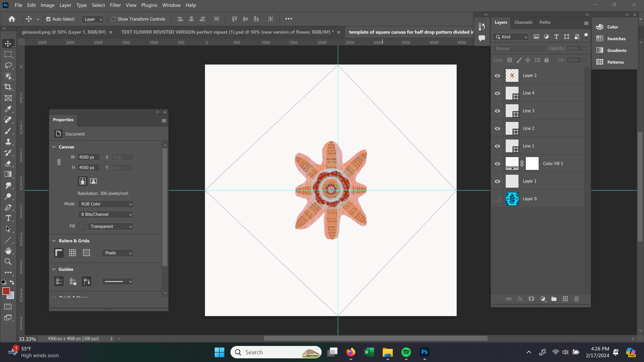The image size is (644, 362).
Task: Hide the Line 4 layer
Action: click(x=497, y=93)
